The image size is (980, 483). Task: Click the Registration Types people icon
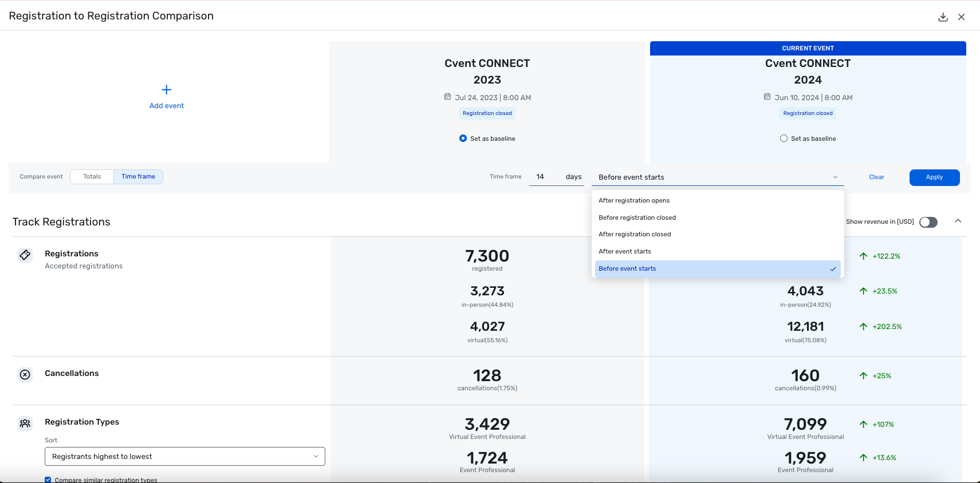pos(25,423)
